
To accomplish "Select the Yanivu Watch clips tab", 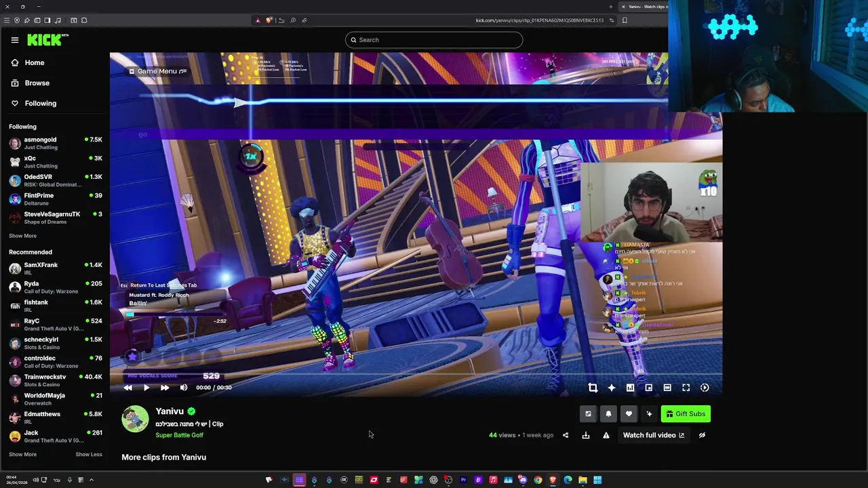I will point(644,7).
